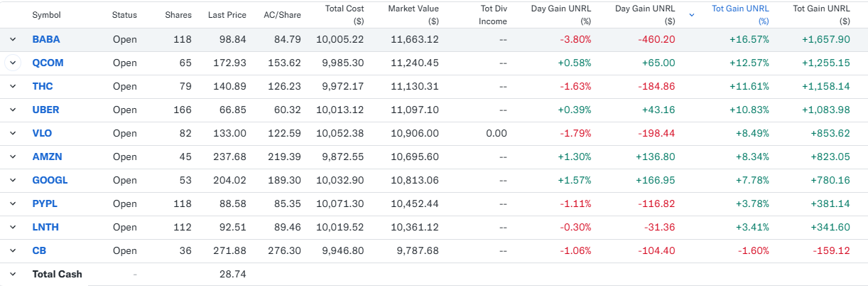Expand the QCOM row chevron
This screenshot has width=868, height=286.
[12, 63]
